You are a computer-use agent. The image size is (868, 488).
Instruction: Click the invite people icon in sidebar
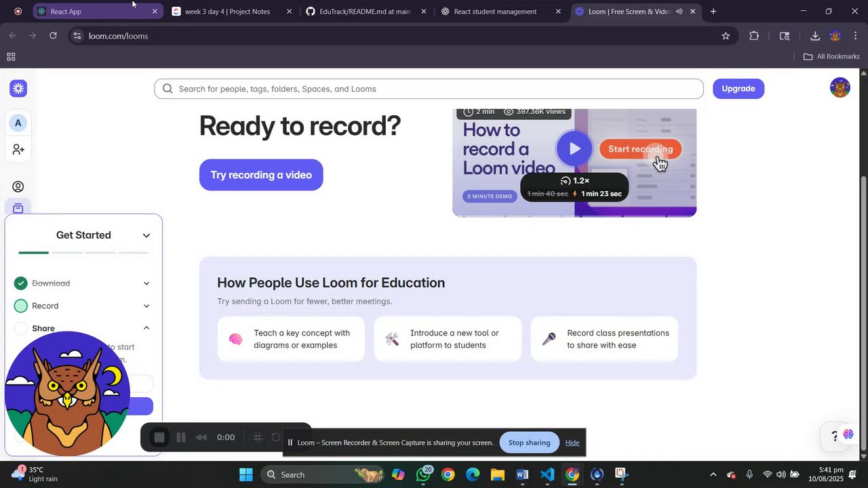[x=18, y=149]
